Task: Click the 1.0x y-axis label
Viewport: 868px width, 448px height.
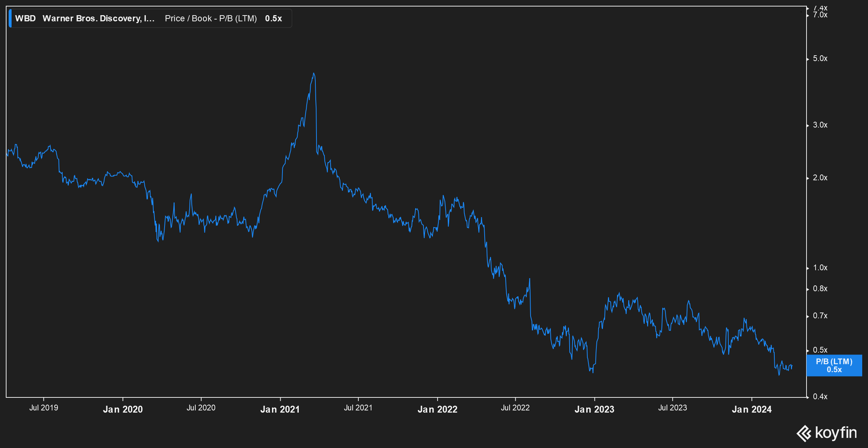Action: [x=820, y=268]
